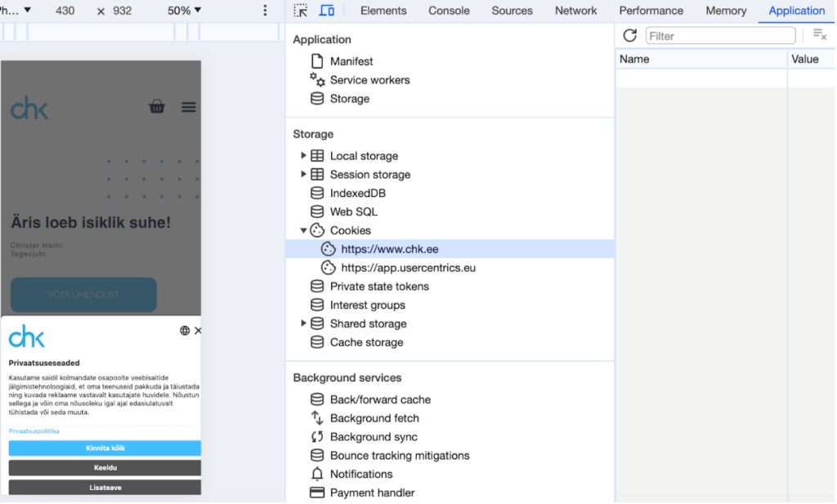Click the globe language icon in cookie banner
This screenshot has width=837, height=504.
[185, 331]
